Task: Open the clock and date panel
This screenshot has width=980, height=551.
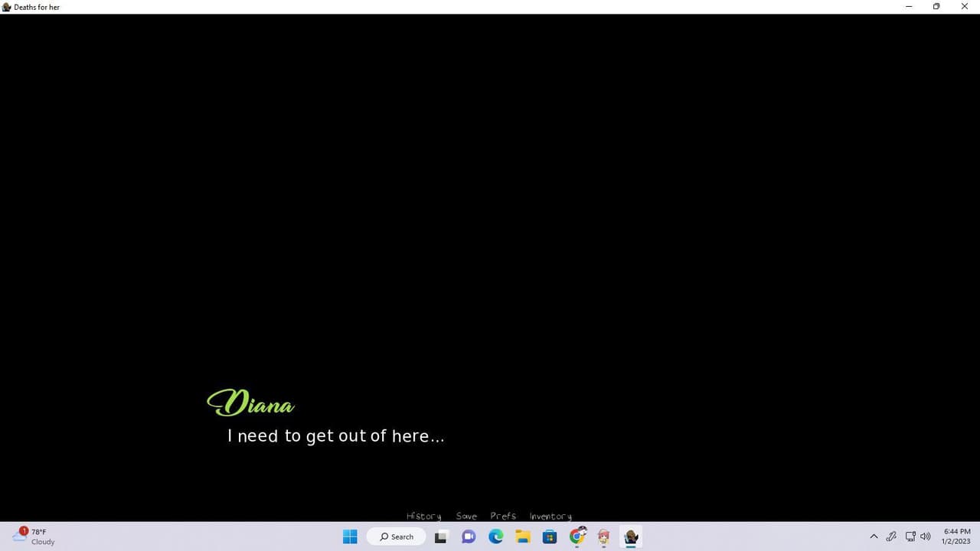Action: pyautogui.click(x=957, y=536)
